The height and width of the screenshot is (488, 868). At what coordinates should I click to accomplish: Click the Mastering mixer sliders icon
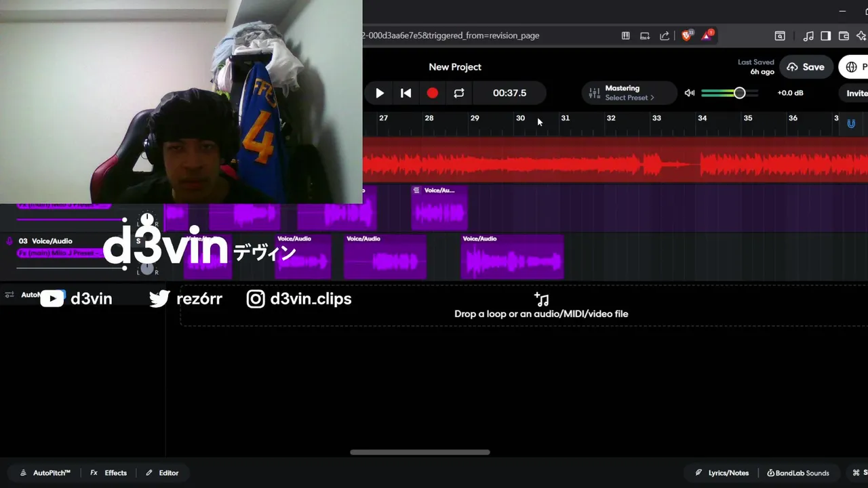click(x=594, y=94)
